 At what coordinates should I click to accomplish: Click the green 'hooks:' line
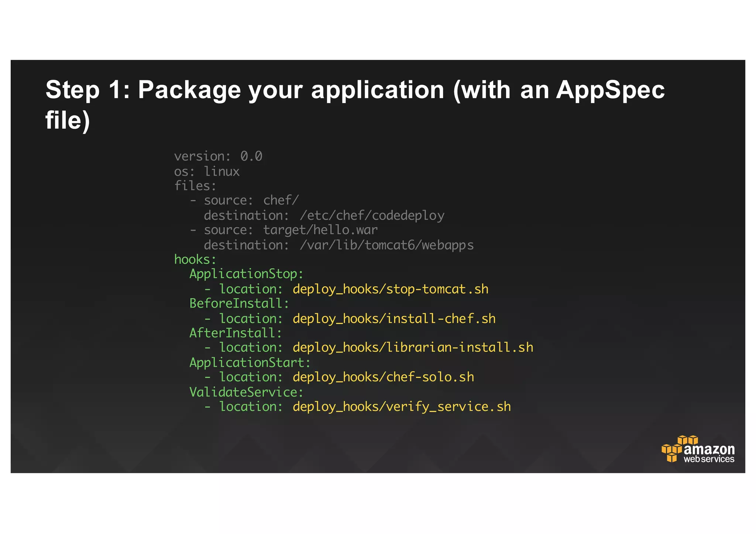point(195,259)
